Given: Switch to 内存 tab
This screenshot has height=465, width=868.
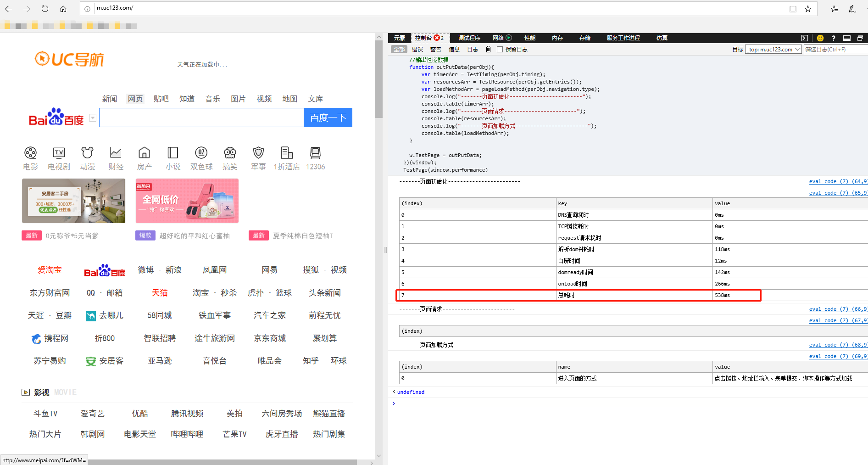Looking at the screenshot, I should [557, 38].
